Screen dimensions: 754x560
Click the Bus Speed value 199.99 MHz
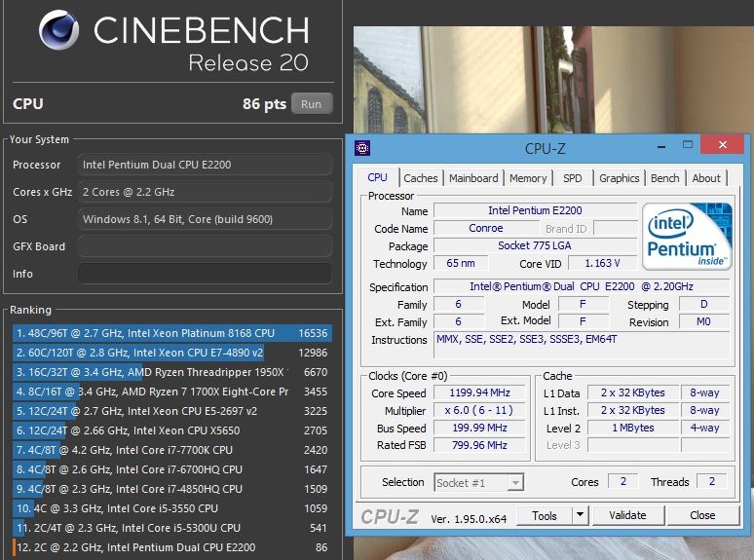(479, 428)
